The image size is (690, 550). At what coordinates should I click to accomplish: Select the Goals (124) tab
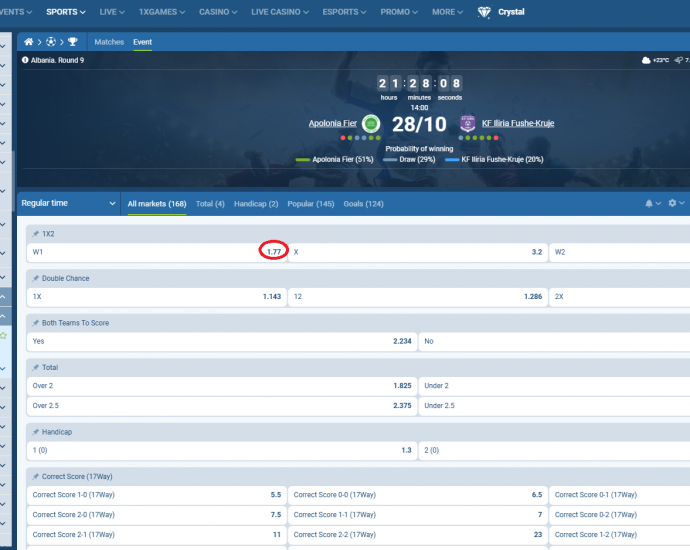pos(363,204)
